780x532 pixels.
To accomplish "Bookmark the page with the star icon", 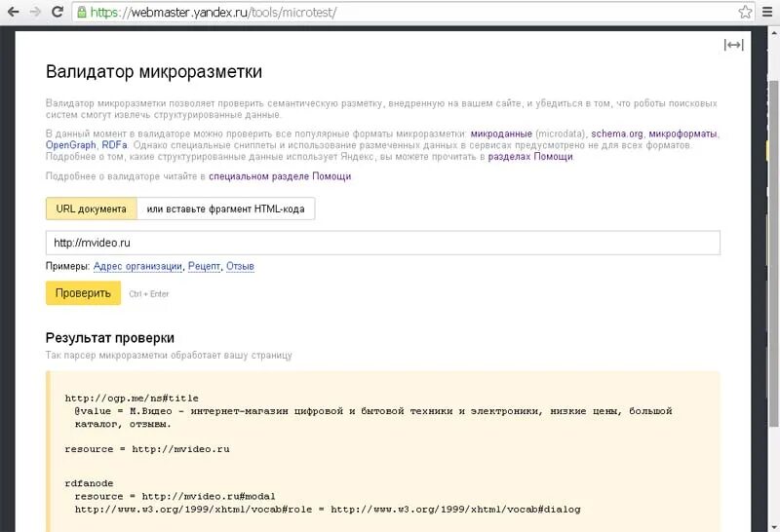I will (745, 12).
